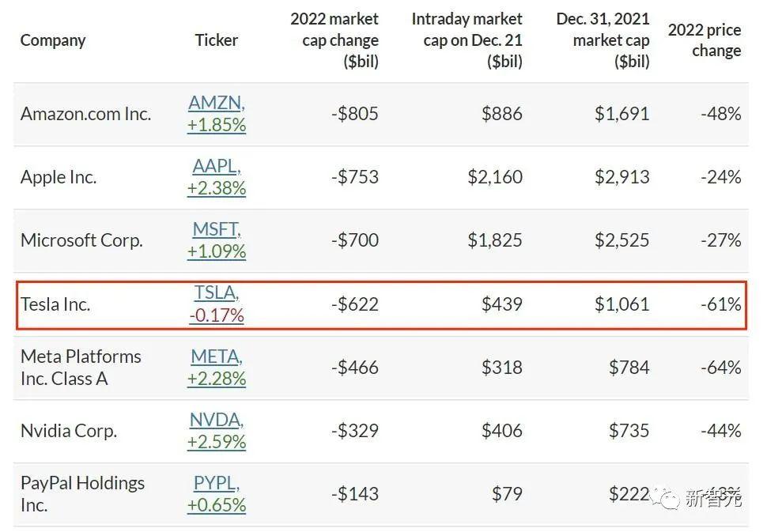Click the 2022 price change header
This screenshot has height=532, width=767.
[704, 40]
